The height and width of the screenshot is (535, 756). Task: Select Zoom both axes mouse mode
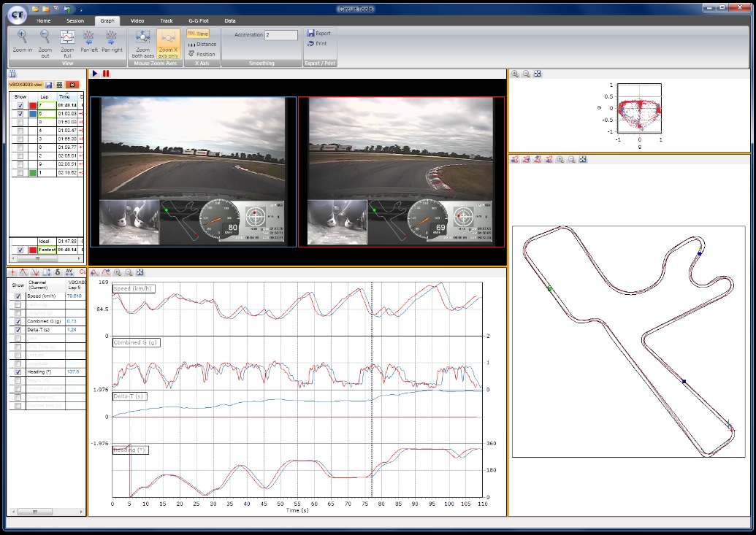point(142,38)
